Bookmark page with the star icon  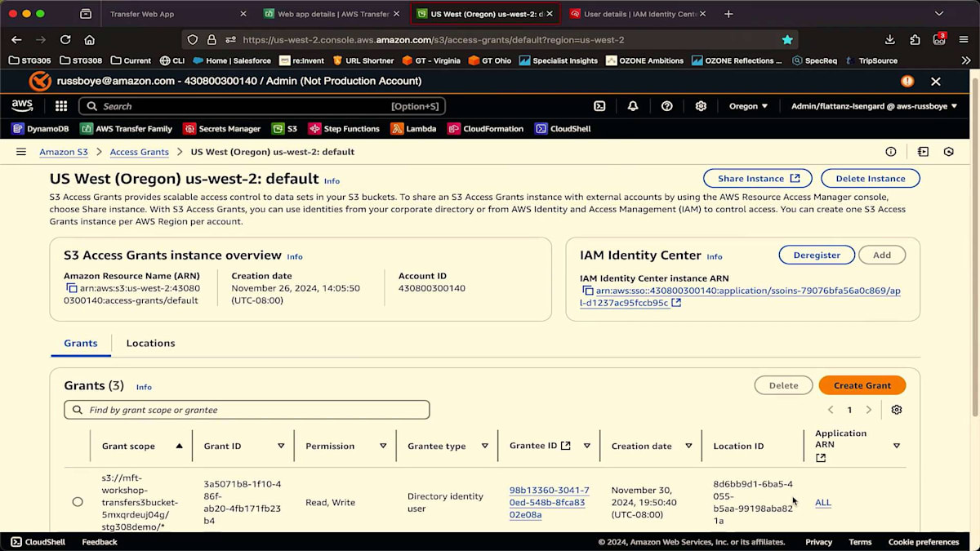(x=787, y=39)
